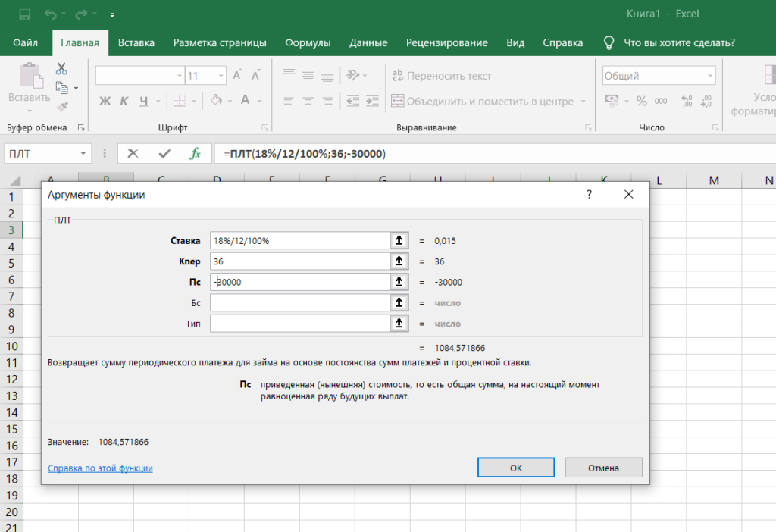Toggle underline Ч formatting button
This screenshot has width=776, height=532.
click(143, 101)
